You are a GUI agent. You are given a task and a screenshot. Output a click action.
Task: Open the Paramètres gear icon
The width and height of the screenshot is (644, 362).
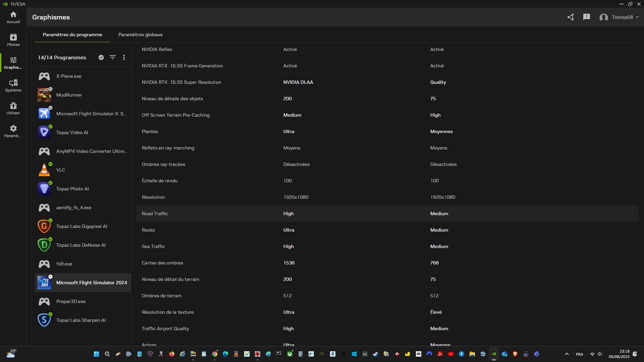click(x=13, y=131)
